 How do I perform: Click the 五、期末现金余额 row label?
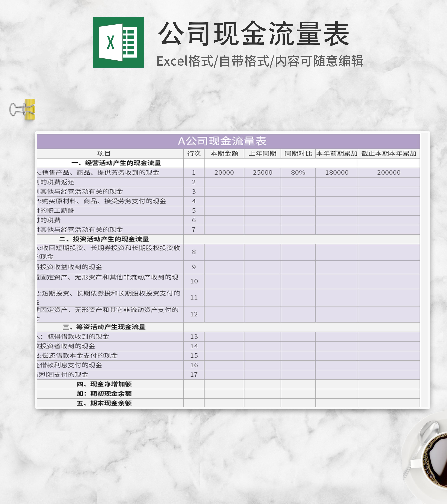click(104, 403)
